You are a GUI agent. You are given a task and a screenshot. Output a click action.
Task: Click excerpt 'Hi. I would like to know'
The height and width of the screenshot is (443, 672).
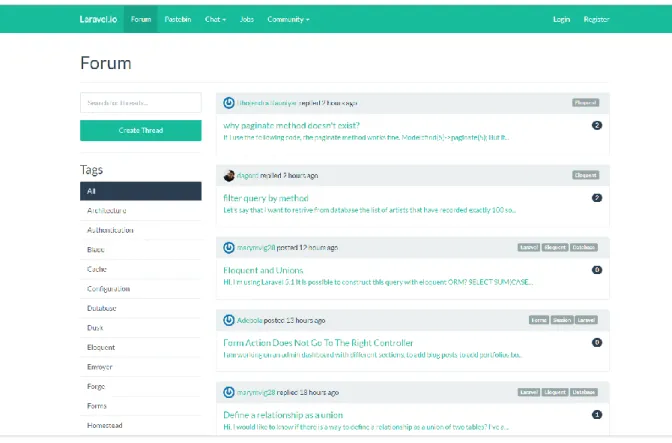click(x=366, y=427)
